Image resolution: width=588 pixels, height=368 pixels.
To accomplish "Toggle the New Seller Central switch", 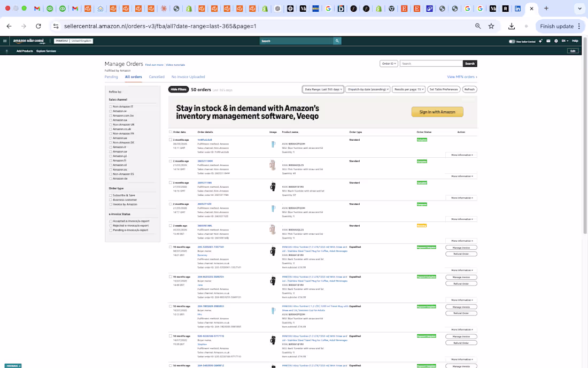I will click(512, 41).
